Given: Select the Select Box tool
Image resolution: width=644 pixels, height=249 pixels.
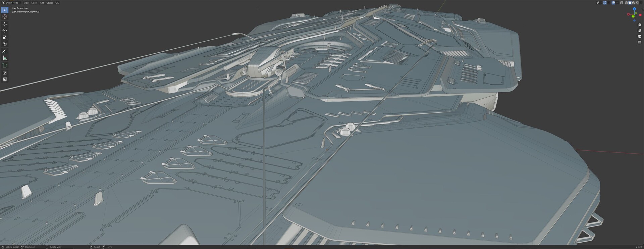Looking at the screenshot, I should pos(5,10).
